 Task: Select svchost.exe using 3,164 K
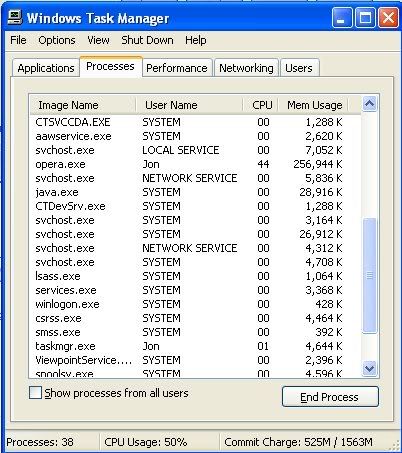click(x=195, y=220)
